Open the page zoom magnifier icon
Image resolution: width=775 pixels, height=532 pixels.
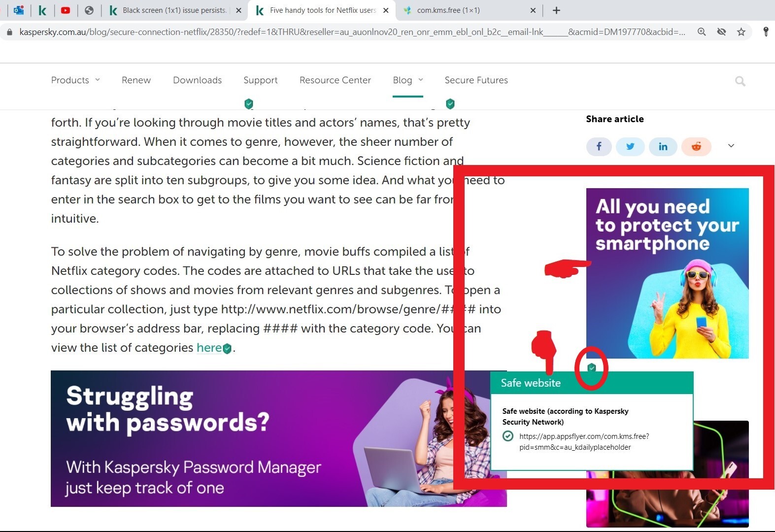click(702, 32)
